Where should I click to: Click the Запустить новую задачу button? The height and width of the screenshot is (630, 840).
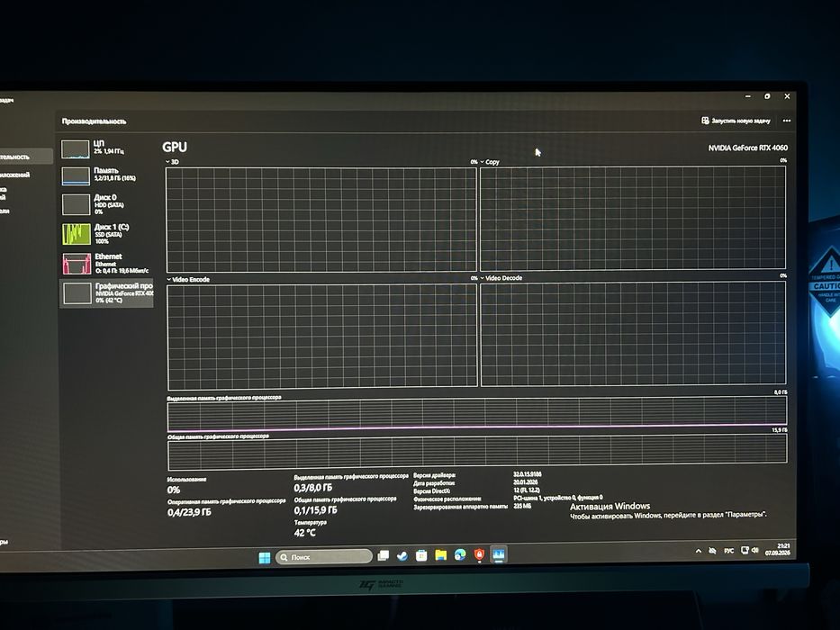[736, 121]
